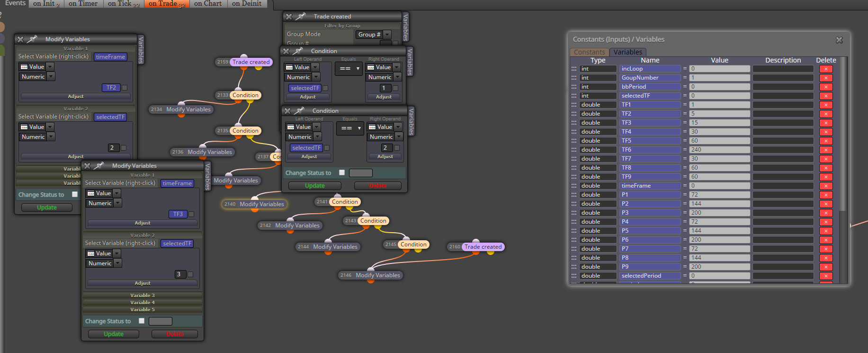Remove the selectedPeriod variable with its red X

click(826, 276)
